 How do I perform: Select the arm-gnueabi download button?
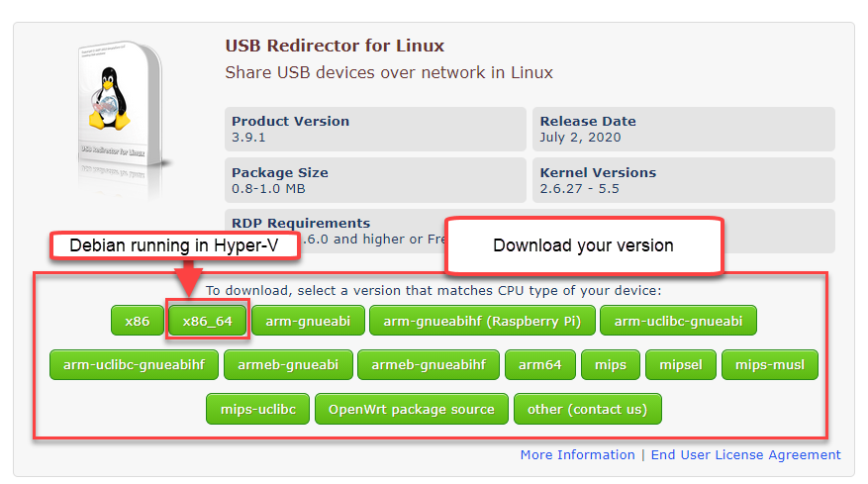coord(307,321)
